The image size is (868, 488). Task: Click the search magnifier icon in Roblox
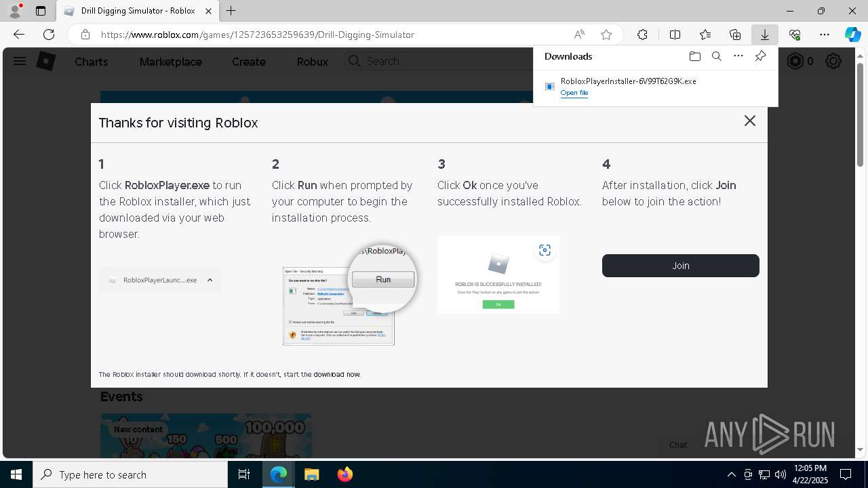click(x=354, y=61)
